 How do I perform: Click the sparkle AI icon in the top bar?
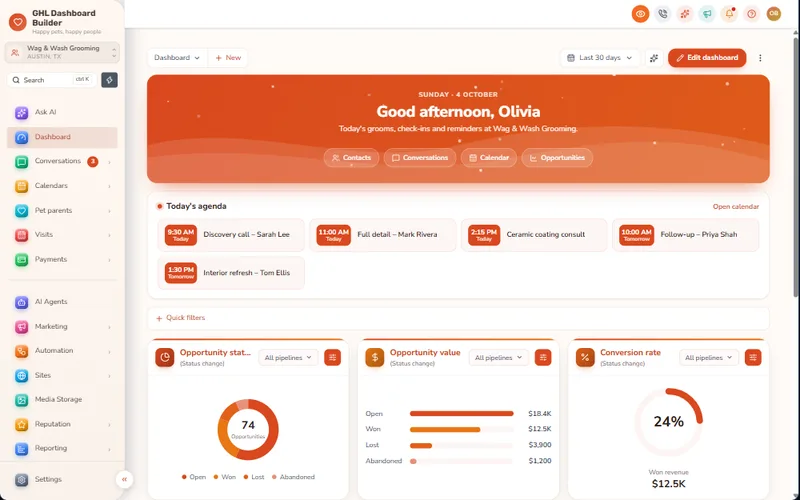click(x=685, y=14)
